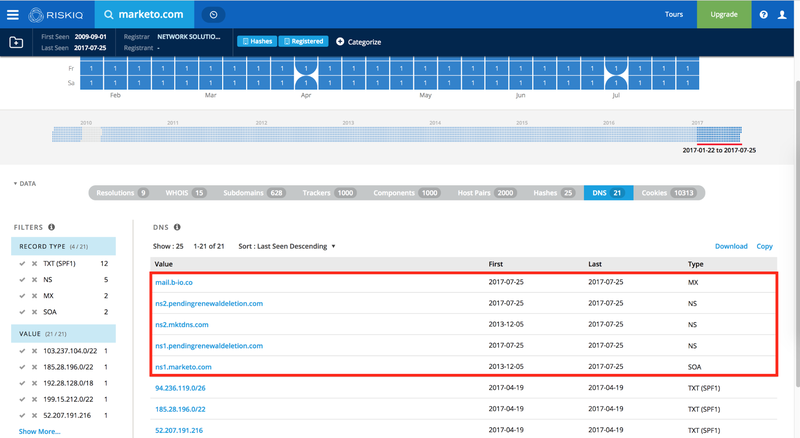Open the Tours link
This screenshot has height=438, width=800.
673,14
